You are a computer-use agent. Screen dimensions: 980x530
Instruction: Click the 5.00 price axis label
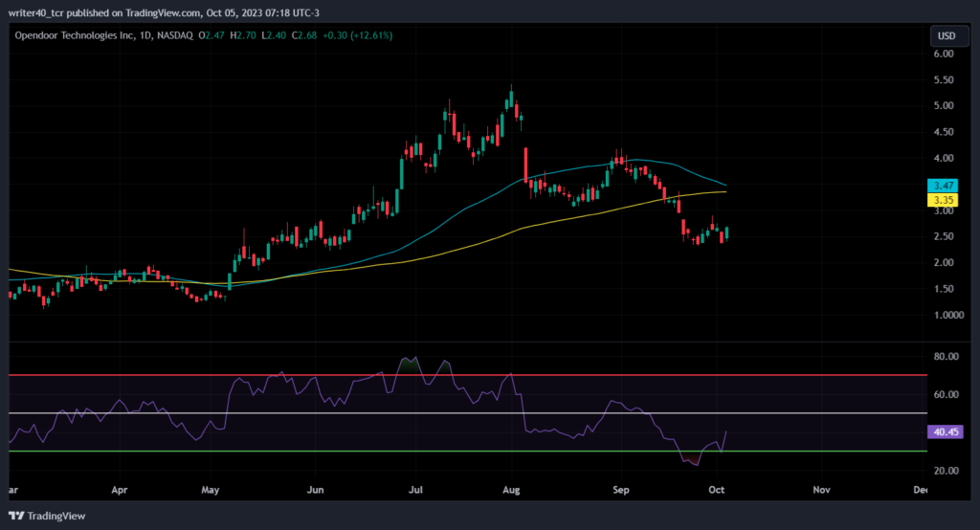tap(944, 105)
